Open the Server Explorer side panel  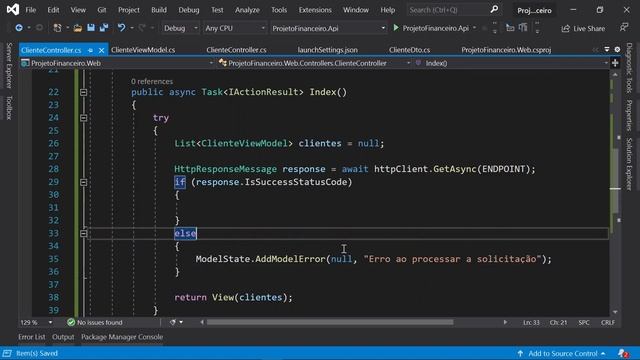(9, 65)
